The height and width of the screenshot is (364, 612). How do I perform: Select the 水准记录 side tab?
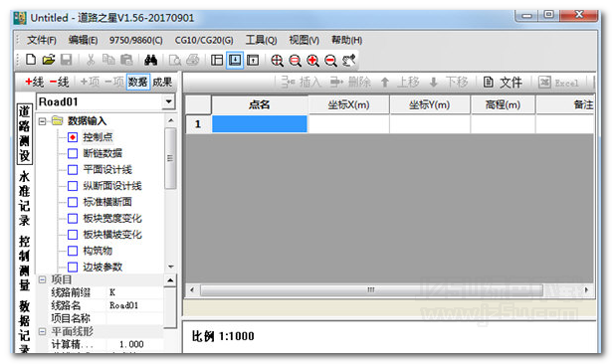[24, 198]
